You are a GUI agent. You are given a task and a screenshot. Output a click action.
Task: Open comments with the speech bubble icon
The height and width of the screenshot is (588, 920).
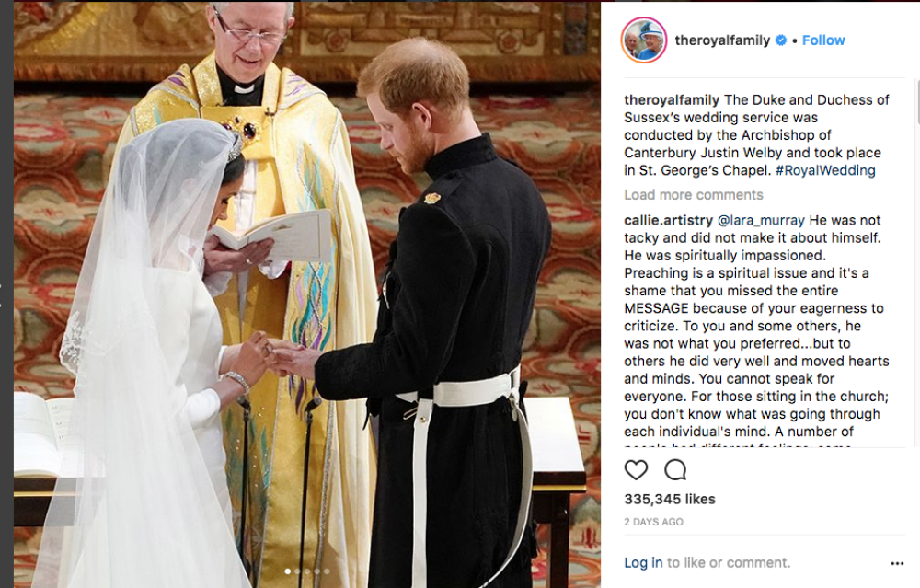tap(675, 470)
